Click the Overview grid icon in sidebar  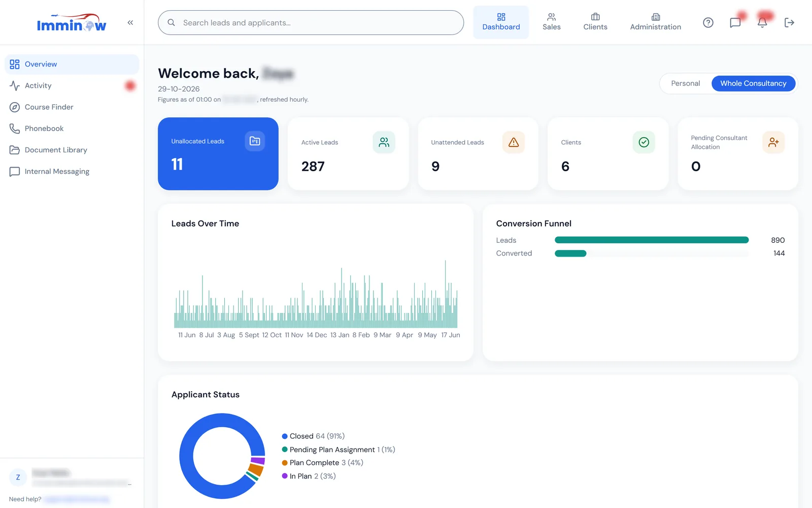tap(15, 64)
